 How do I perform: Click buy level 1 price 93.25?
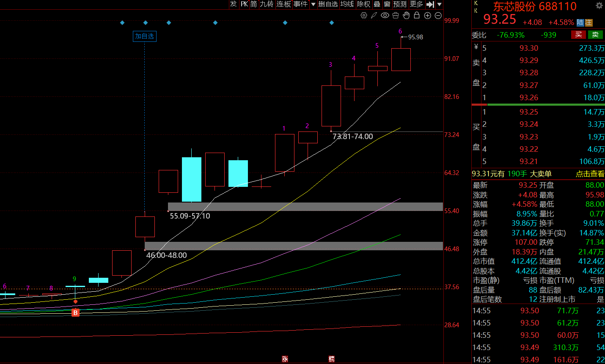pyautogui.click(x=529, y=112)
